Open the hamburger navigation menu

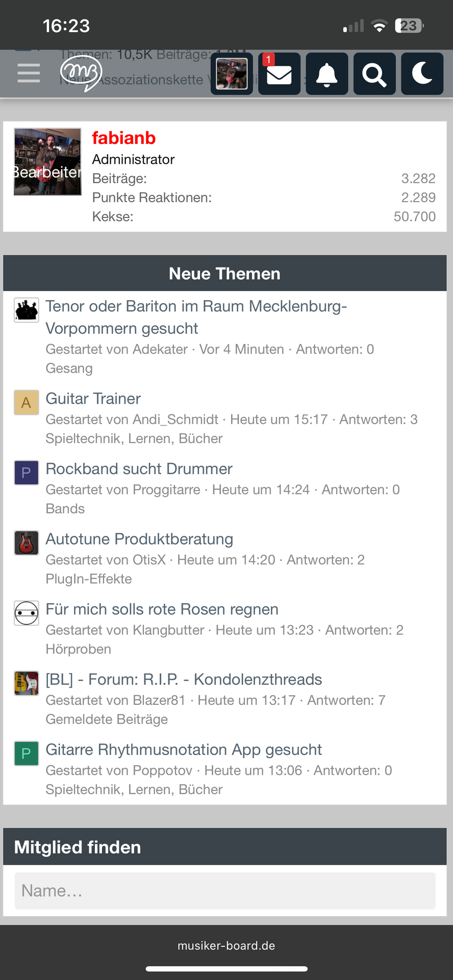(x=29, y=73)
